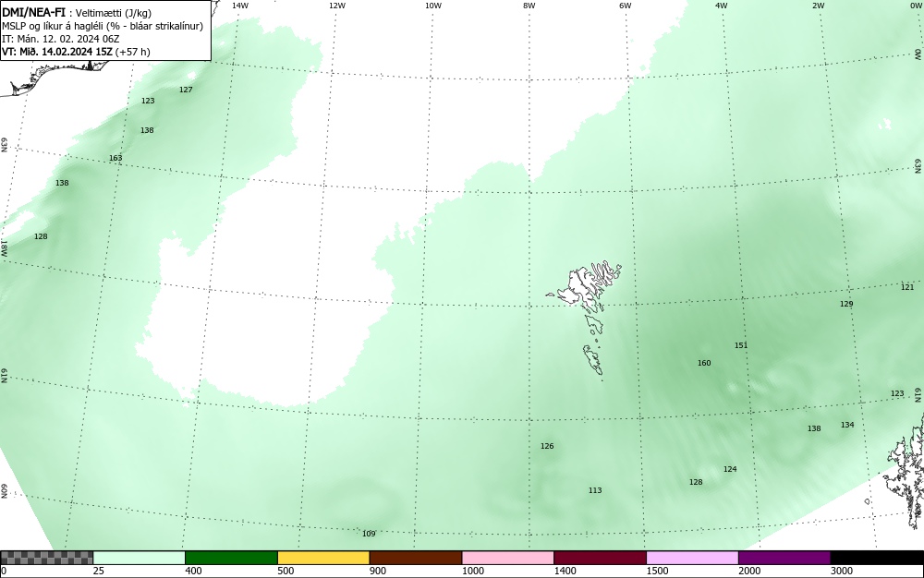Click the 3000 legend scale value

842,571
